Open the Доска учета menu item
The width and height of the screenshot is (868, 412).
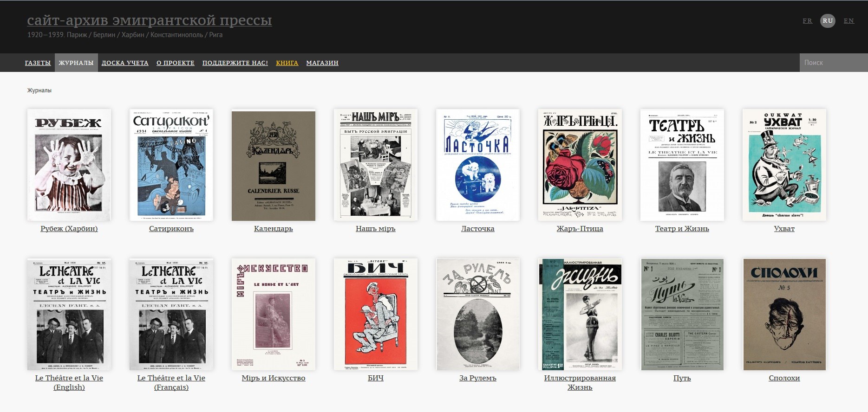125,63
